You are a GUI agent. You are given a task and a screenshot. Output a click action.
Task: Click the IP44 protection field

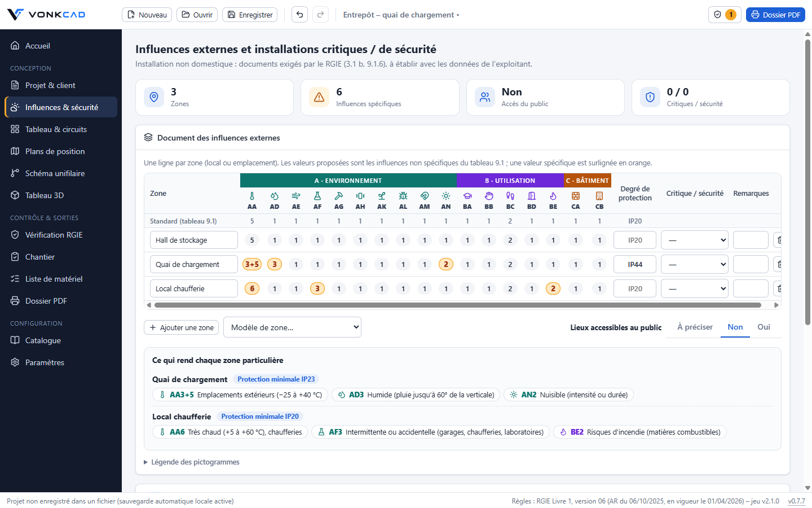tap(635, 264)
